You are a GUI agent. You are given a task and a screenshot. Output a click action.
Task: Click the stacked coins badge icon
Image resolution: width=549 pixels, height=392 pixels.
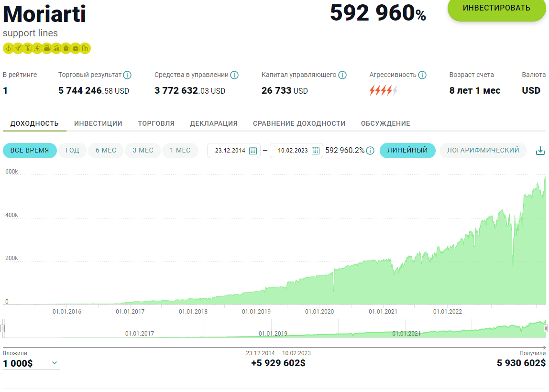[85, 48]
